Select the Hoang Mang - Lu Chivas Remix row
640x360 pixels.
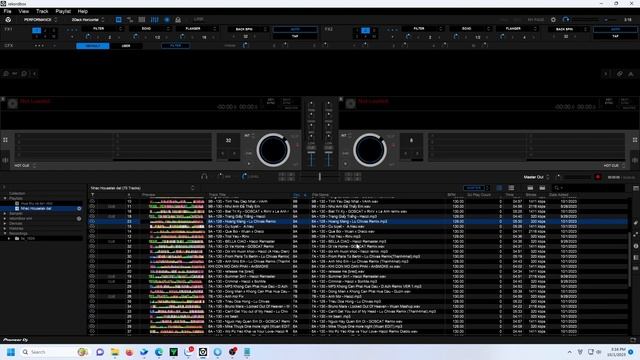358,221
